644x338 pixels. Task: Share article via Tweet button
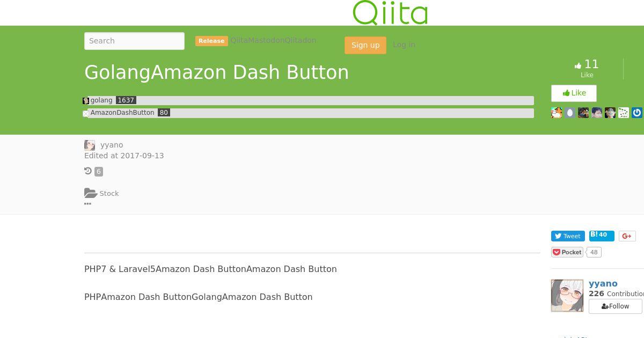click(x=567, y=236)
